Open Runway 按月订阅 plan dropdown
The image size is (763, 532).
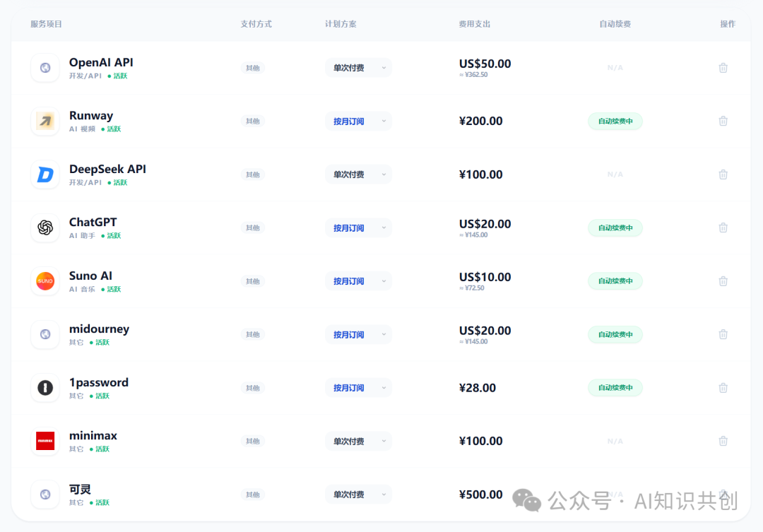[x=359, y=122]
